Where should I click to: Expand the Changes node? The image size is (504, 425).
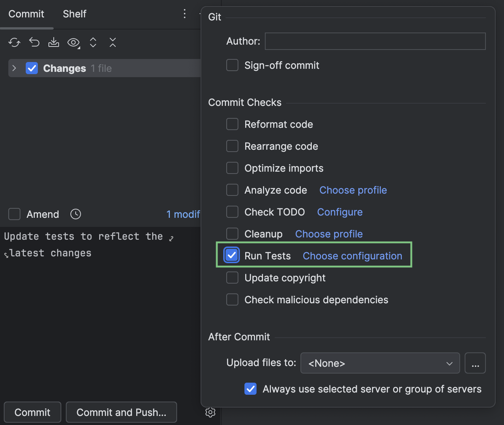[14, 68]
